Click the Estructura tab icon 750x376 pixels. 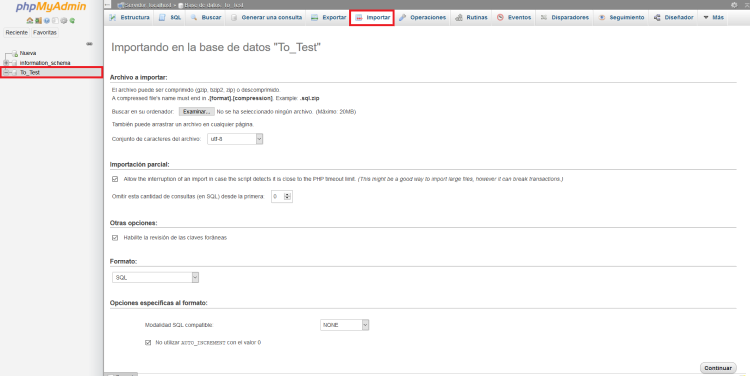pos(112,17)
